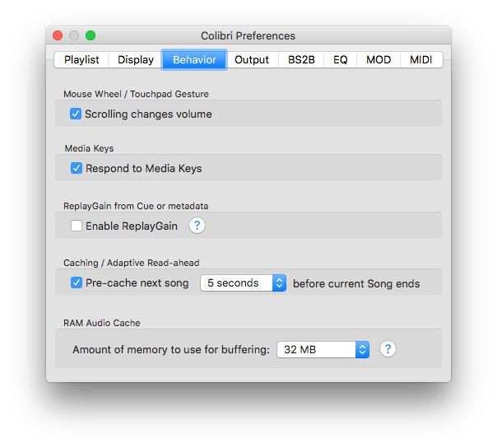Screen dimensions: 497x448
Task: Open the Output tab
Action: 252,59
